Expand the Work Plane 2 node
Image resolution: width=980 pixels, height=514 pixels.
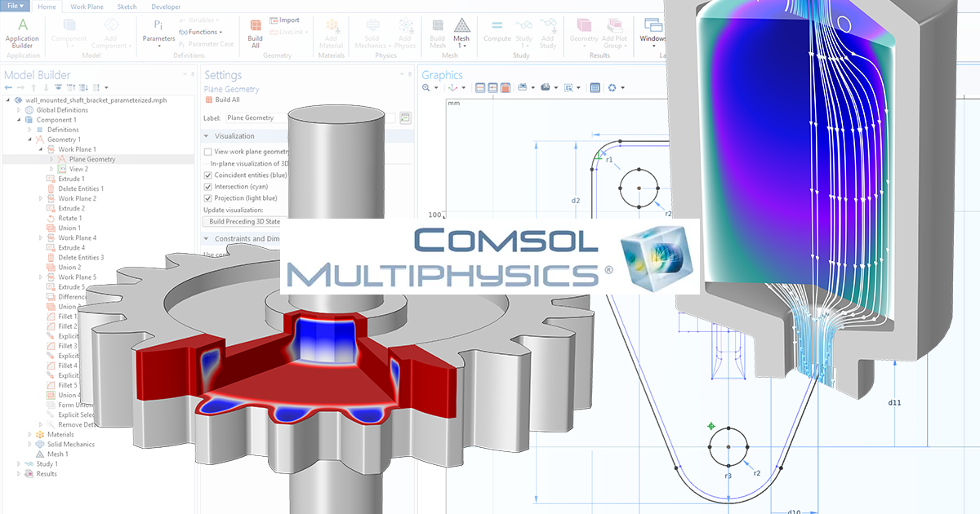click(x=41, y=198)
